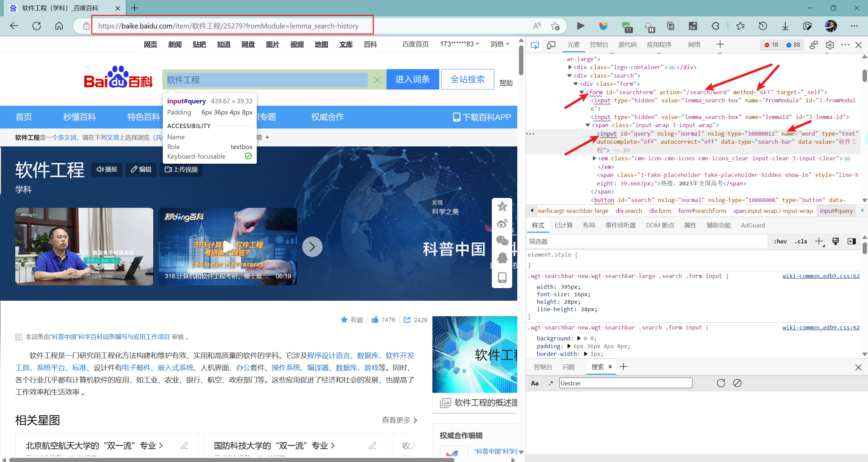This screenshot has height=462, width=868.
Task: Open 秒懂百科 navigation link
Action: click(79, 117)
